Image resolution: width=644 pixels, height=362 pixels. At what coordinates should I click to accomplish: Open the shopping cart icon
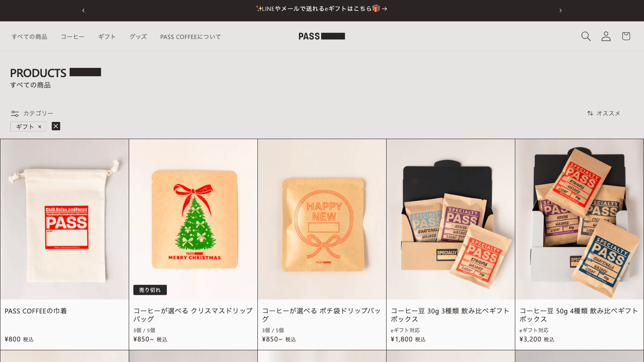tap(626, 36)
